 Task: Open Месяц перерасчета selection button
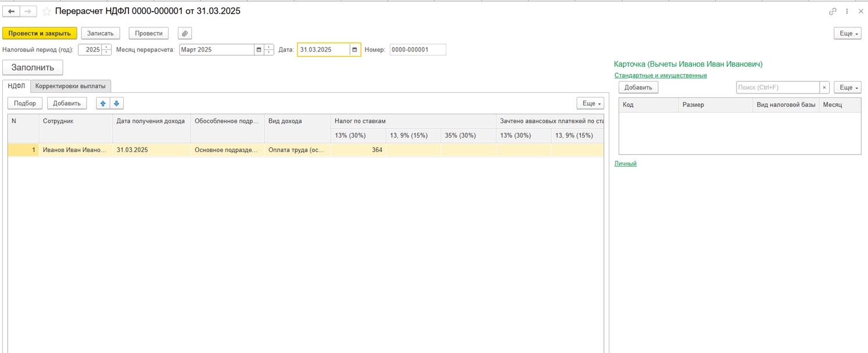259,50
